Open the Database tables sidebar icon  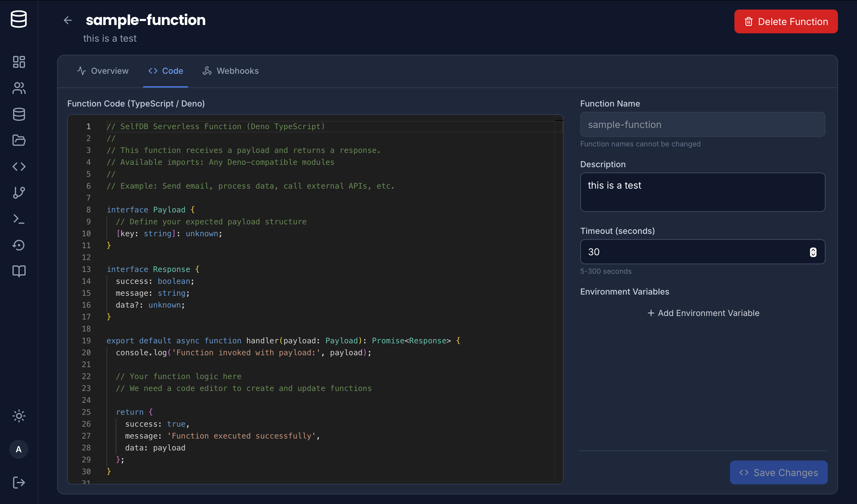click(19, 114)
